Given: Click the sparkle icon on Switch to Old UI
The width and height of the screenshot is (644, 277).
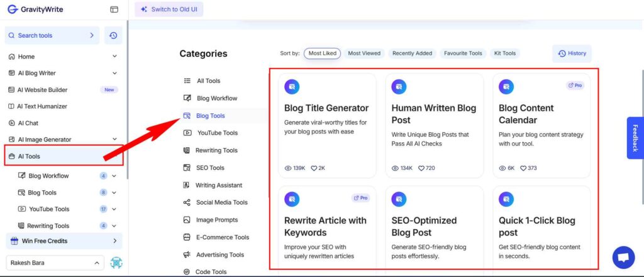Looking at the screenshot, I should [144, 9].
